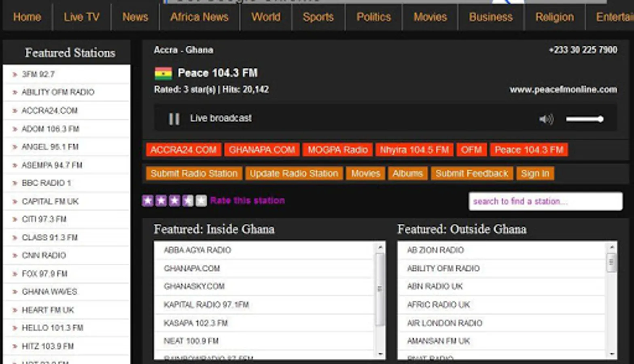Mute the speaker volume icon
Image resolution: width=634 pixels, height=364 pixels.
546,119
